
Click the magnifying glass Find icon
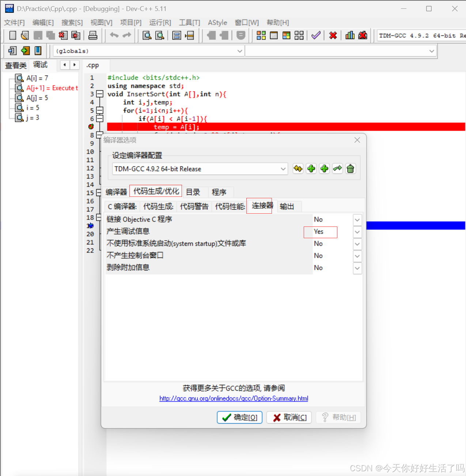click(147, 35)
